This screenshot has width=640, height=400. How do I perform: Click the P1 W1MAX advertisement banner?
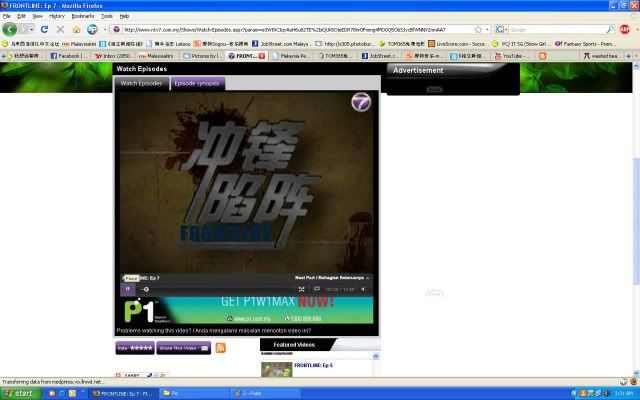click(247, 310)
